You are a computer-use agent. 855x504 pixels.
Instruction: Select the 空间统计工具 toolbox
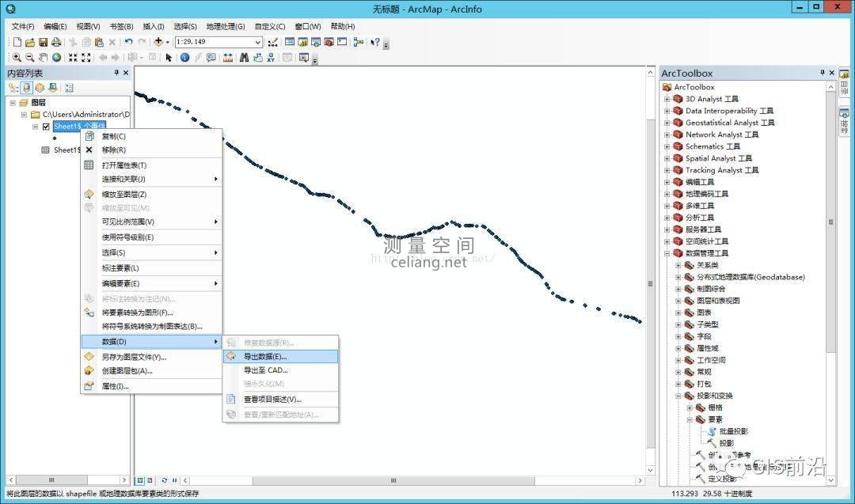pos(707,241)
